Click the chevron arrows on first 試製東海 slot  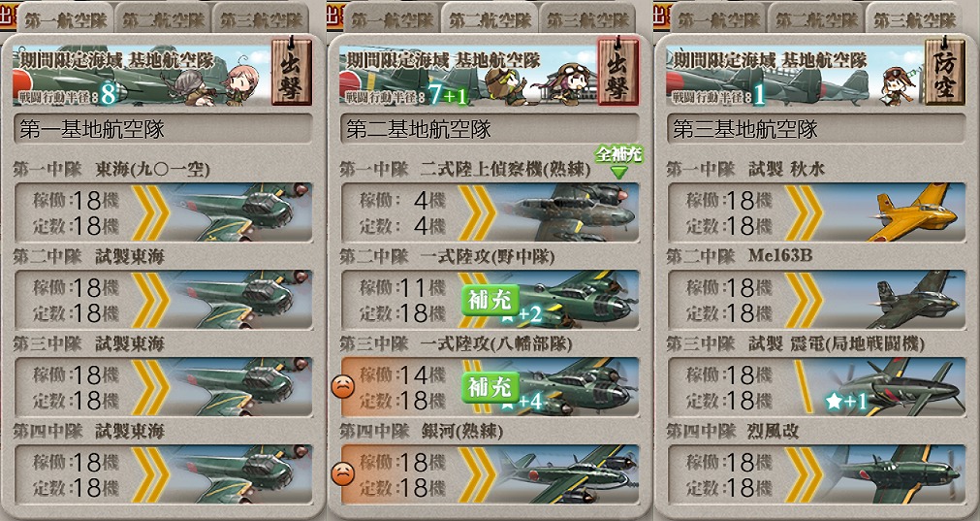coord(150,300)
